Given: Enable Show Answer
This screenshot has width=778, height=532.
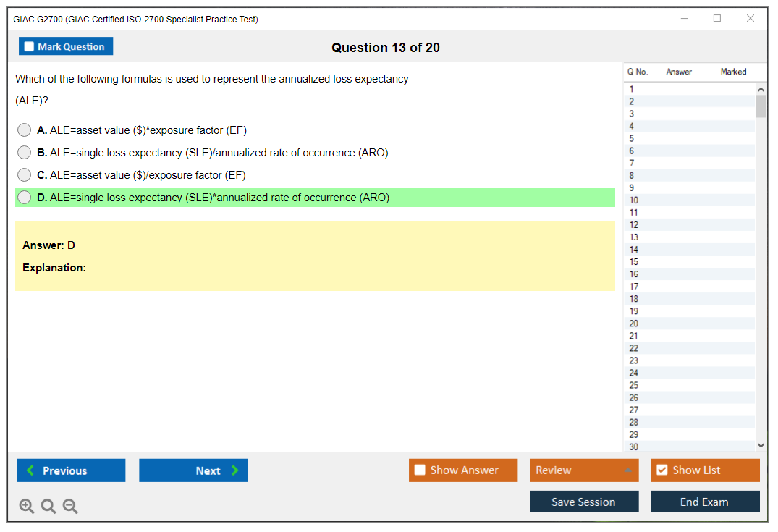Looking at the screenshot, I should point(420,470).
